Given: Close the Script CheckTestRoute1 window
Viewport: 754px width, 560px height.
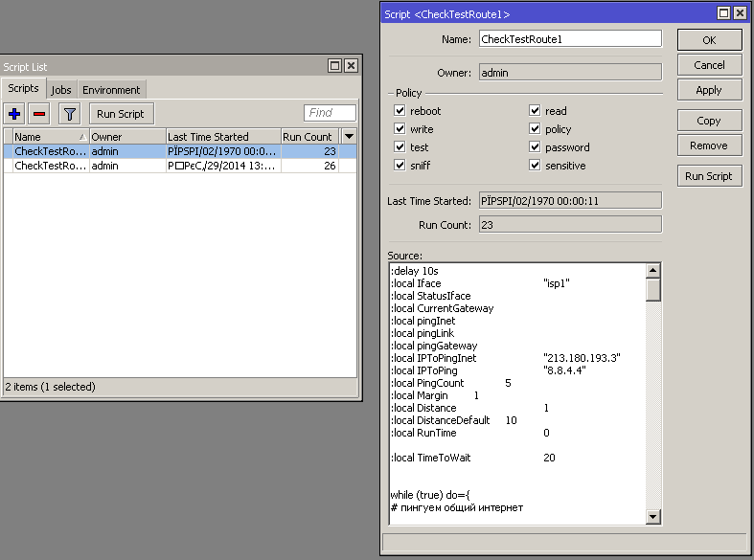Looking at the screenshot, I should tap(740, 13).
